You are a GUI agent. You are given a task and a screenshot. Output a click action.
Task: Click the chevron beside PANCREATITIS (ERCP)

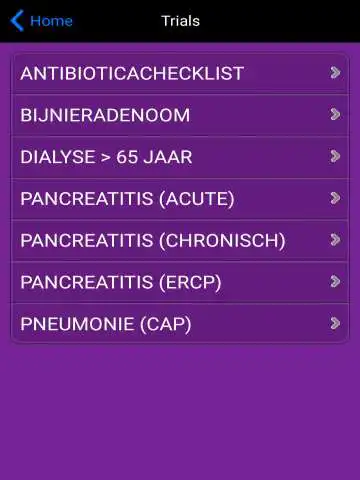tap(335, 282)
